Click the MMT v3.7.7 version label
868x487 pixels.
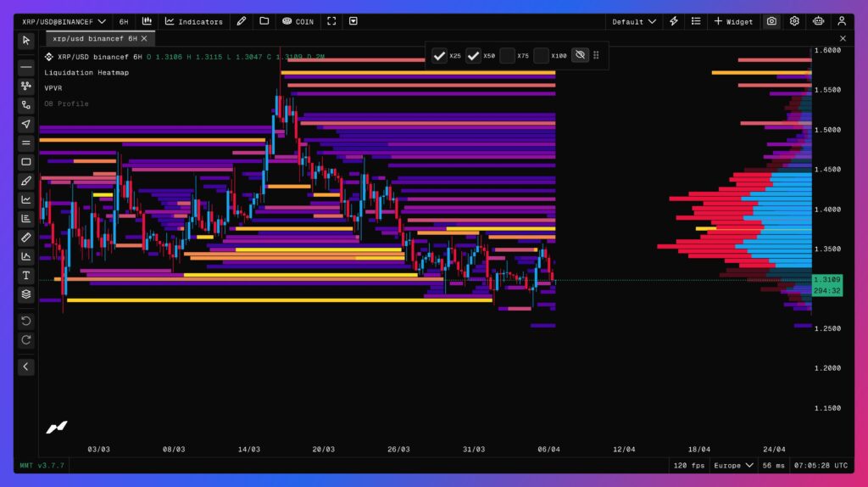click(42, 466)
